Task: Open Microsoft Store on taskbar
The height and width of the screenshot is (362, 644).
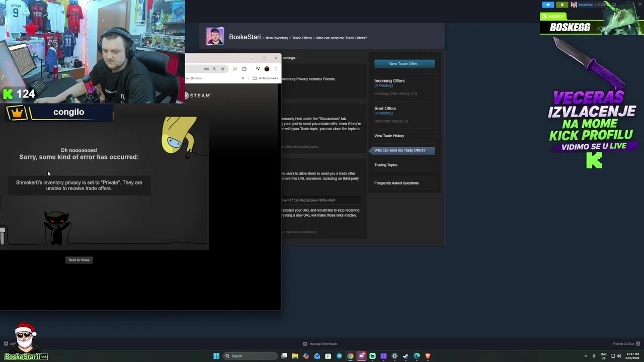Action: [x=328, y=356]
